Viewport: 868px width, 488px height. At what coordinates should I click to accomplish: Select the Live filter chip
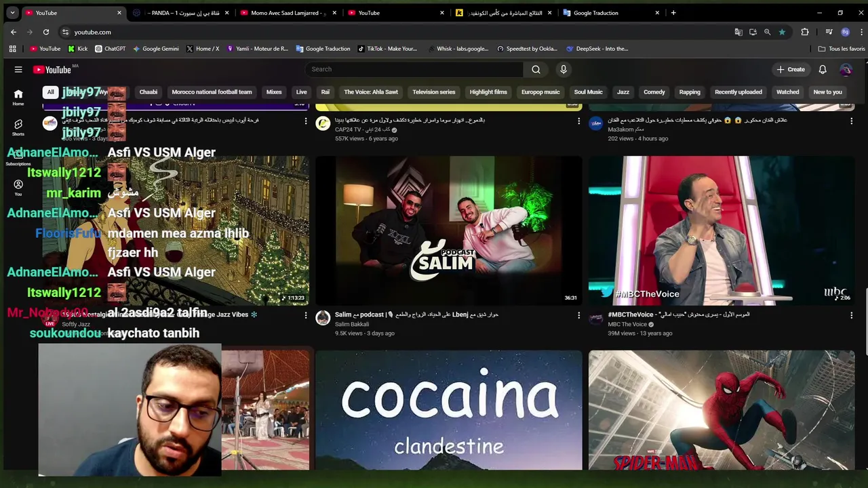301,92
